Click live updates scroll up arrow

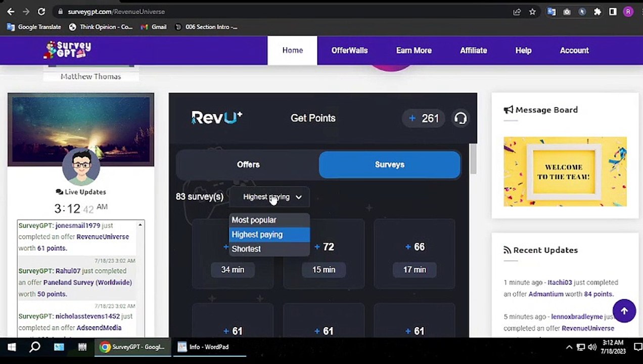pyautogui.click(x=141, y=225)
